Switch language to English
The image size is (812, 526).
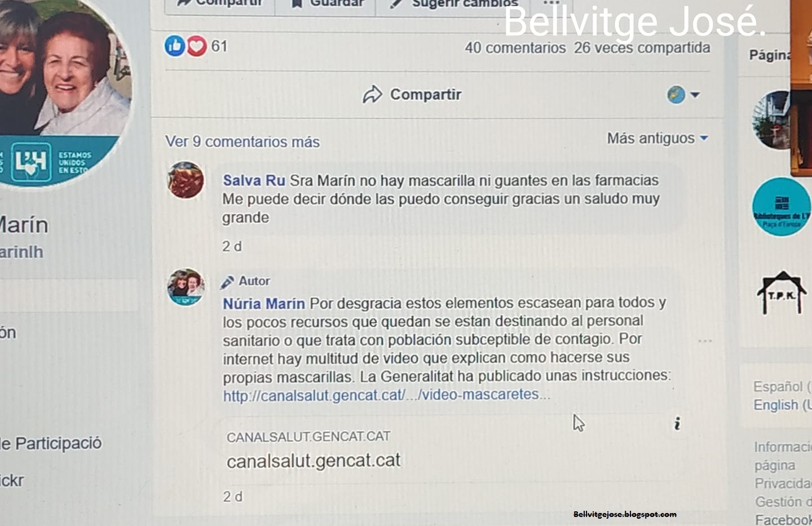[x=782, y=405]
